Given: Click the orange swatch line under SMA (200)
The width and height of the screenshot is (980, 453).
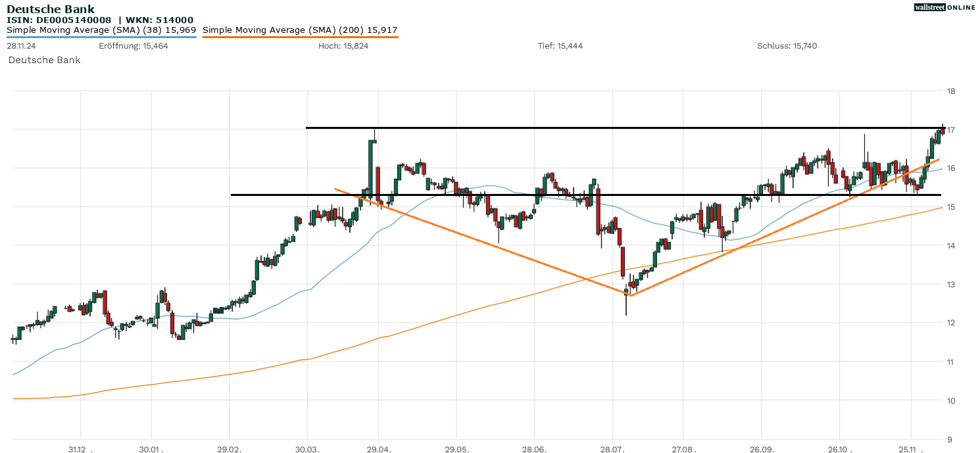Looking at the screenshot, I should (x=300, y=37).
